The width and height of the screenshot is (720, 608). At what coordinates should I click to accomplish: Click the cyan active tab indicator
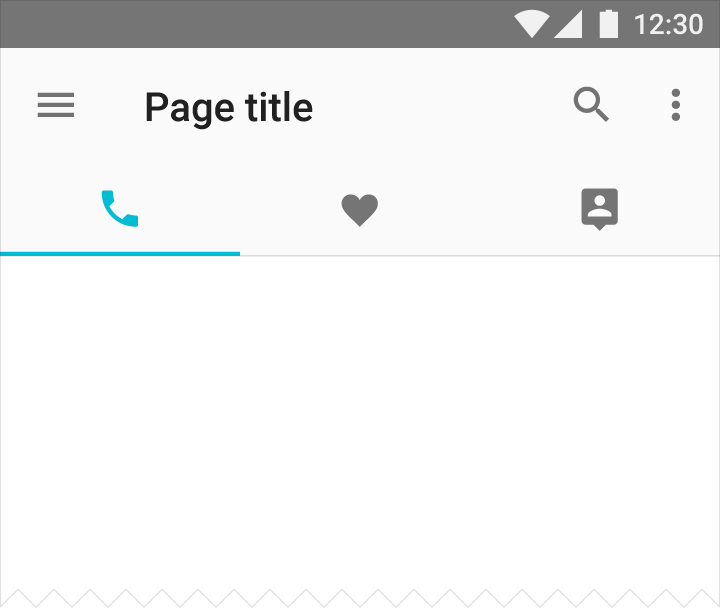click(x=120, y=253)
